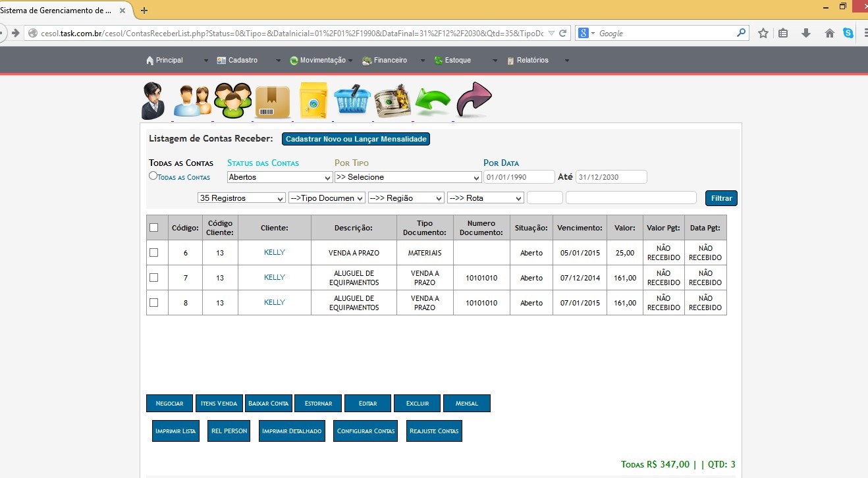
Task: Click the green back arrow icon
Action: 433,102
